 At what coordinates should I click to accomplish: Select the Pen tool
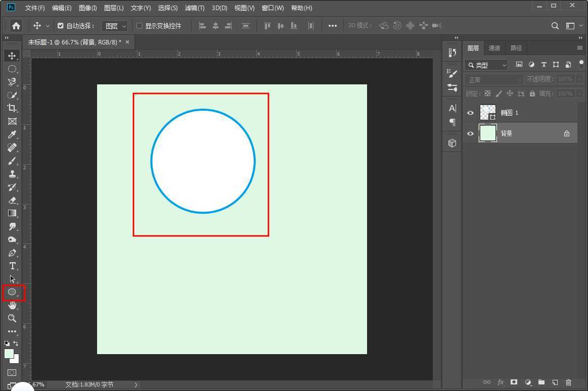[x=12, y=253]
